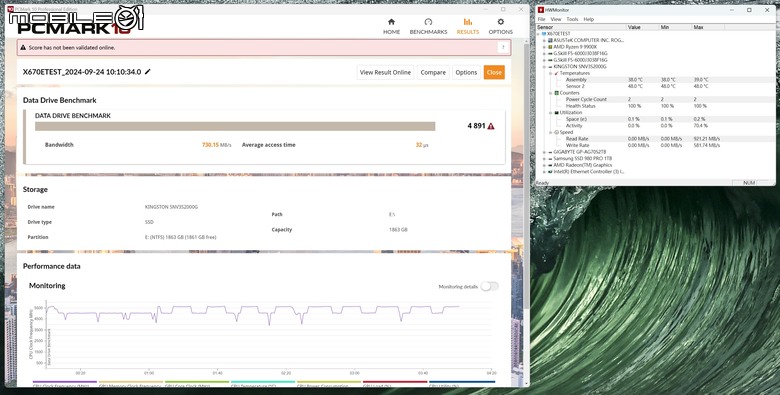The image size is (780, 395).
Task: Click the green icon beside Counters
Action: point(557,93)
